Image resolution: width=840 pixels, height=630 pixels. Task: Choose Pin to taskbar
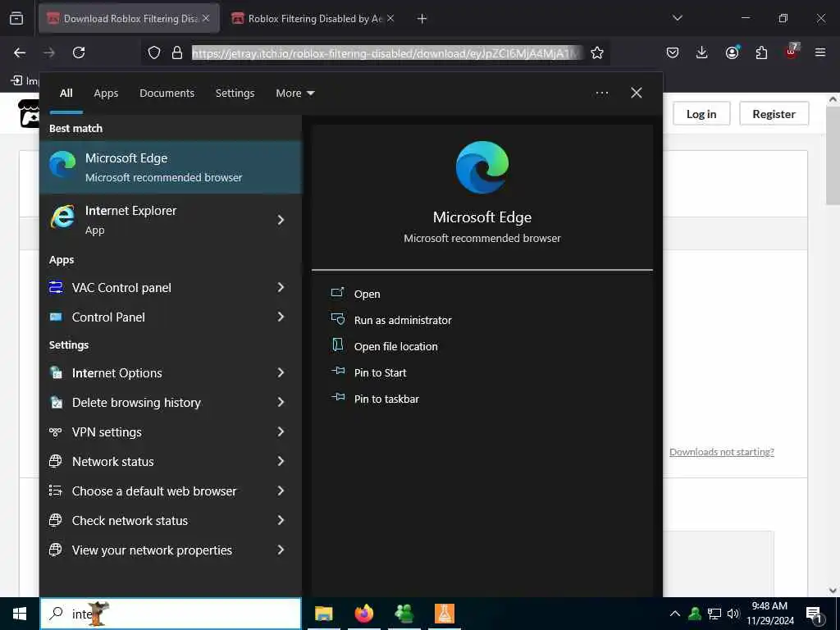click(x=375, y=399)
